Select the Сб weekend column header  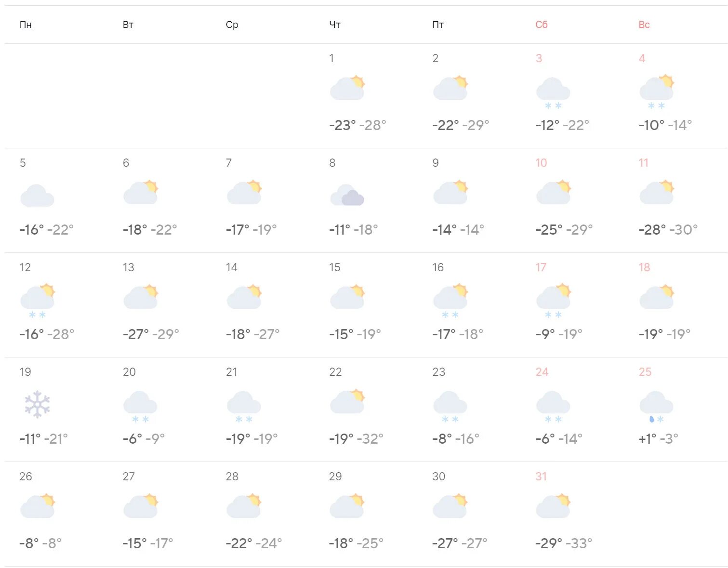(542, 25)
